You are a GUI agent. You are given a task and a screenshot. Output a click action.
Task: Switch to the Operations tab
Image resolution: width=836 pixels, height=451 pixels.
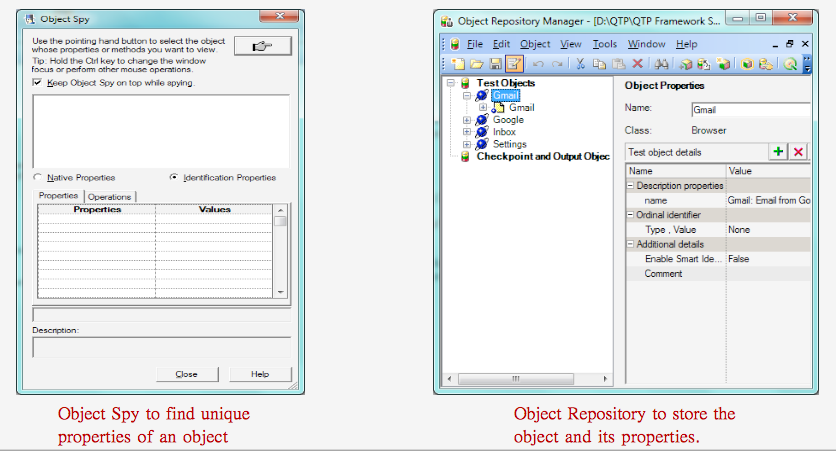[110, 197]
